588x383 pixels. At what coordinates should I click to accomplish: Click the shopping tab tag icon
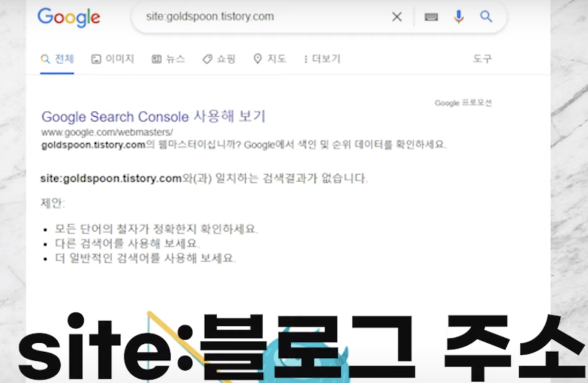pyautogui.click(x=207, y=59)
